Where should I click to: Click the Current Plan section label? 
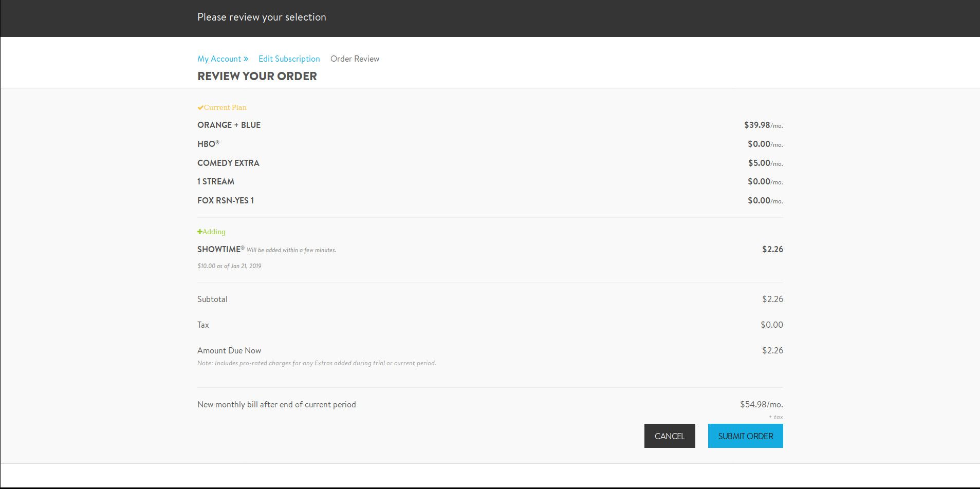point(225,107)
